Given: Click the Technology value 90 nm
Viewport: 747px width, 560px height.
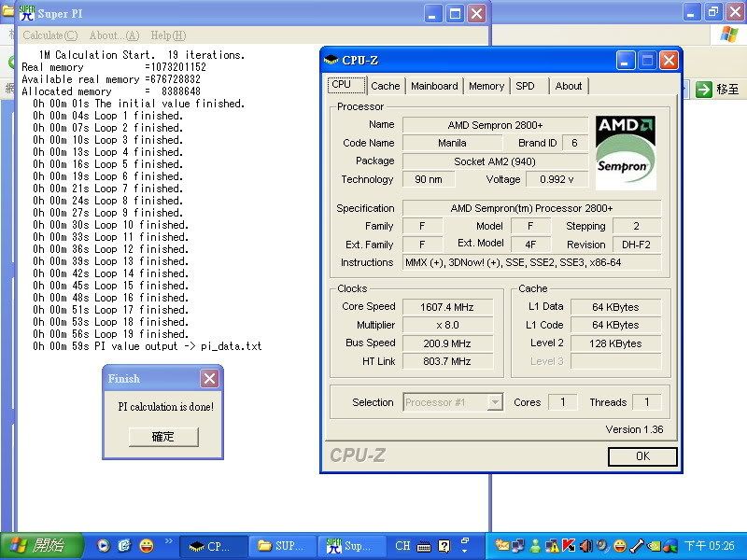Looking at the screenshot, I should (429, 179).
